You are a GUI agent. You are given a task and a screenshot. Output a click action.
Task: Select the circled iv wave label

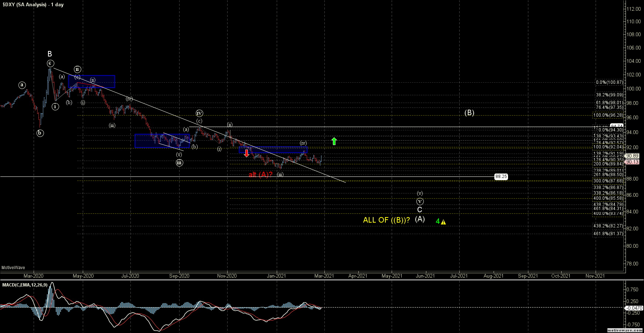(x=199, y=113)
